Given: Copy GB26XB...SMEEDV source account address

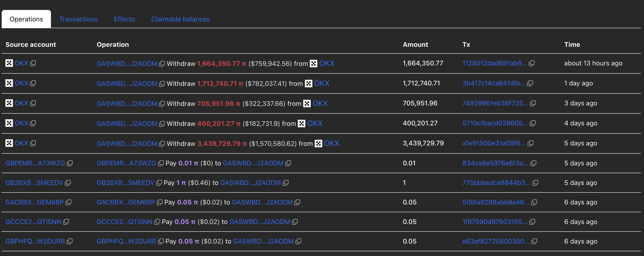Looking at the screenshot, I should [68, 183].
